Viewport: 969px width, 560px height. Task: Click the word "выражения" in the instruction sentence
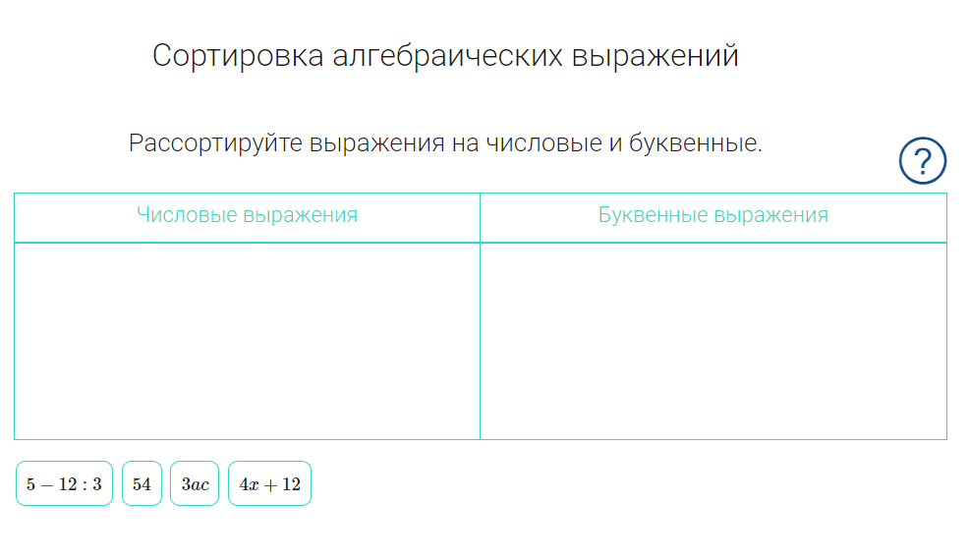377,143
